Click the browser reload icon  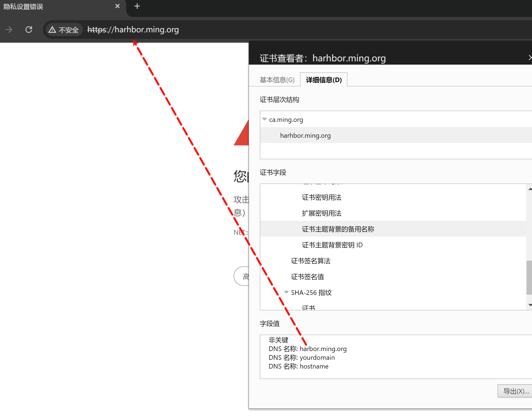coord(29,30)
